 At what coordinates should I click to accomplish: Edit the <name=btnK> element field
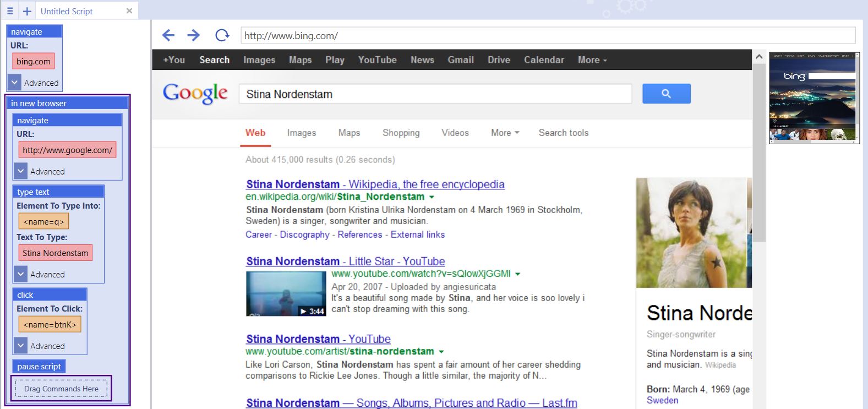(50, 324)
